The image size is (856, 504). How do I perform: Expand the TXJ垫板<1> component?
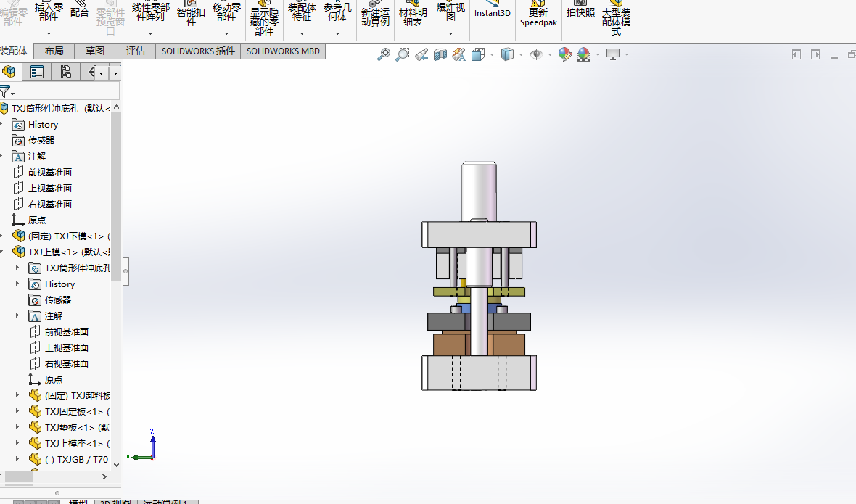tap(17, 427)
